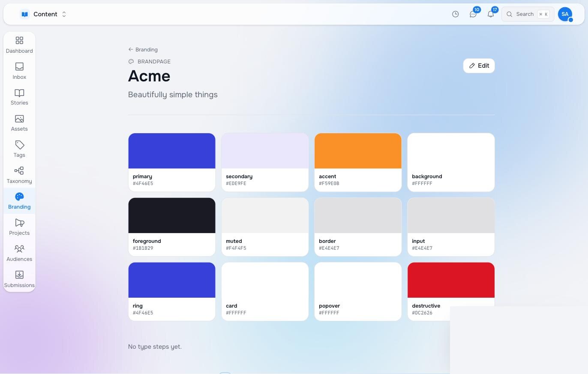
Task: Click the hex code #F4F4F5
Action: pos(236,248)
